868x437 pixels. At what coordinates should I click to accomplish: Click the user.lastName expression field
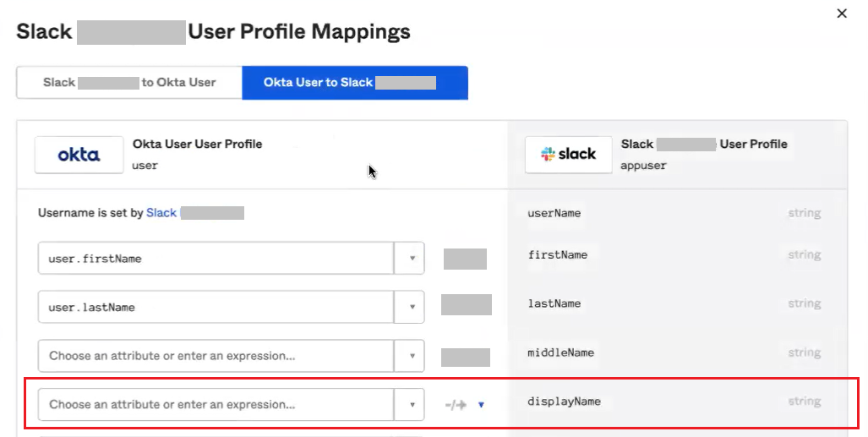(x=216, y=308)
